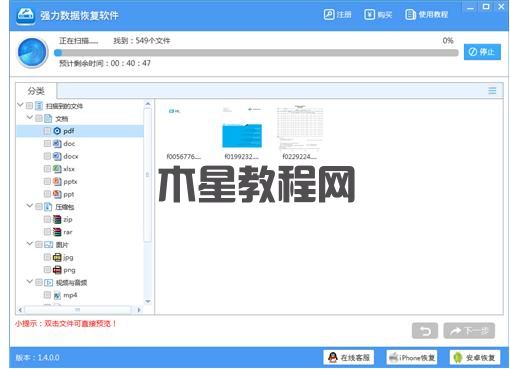Click the xlsx file type icon

click(x=57, y=169)
